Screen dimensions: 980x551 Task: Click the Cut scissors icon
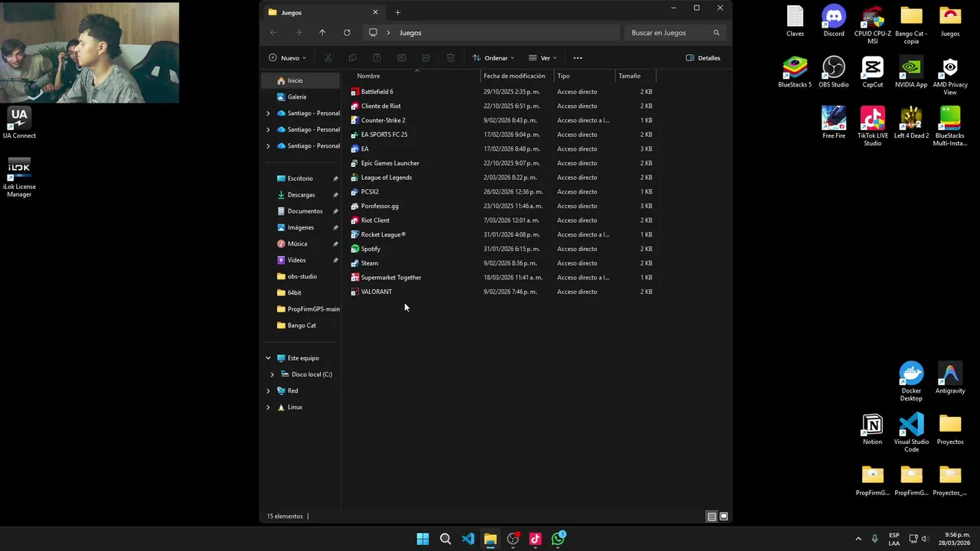[x=328, y=58]
